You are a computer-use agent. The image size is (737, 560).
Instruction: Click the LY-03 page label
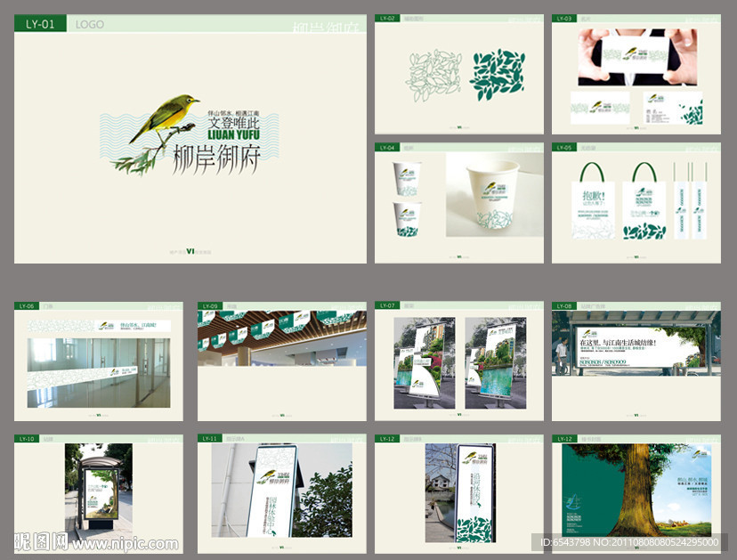(x=564, y=19)
